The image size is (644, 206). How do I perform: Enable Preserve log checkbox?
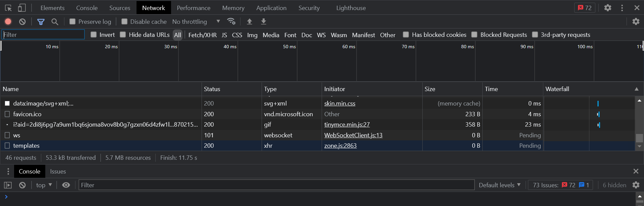[x=72, y=21]
